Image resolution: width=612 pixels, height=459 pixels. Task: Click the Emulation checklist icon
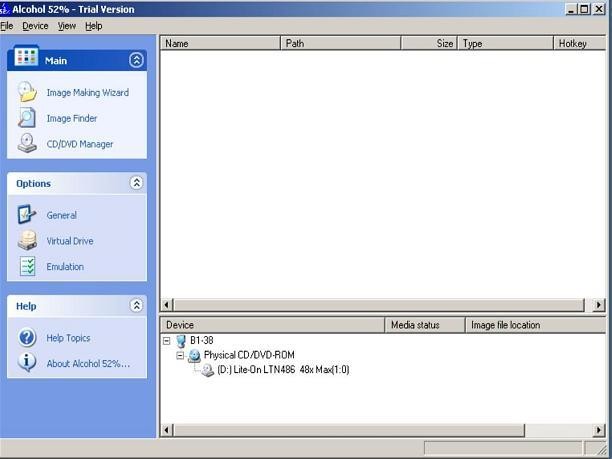[27, 266]
